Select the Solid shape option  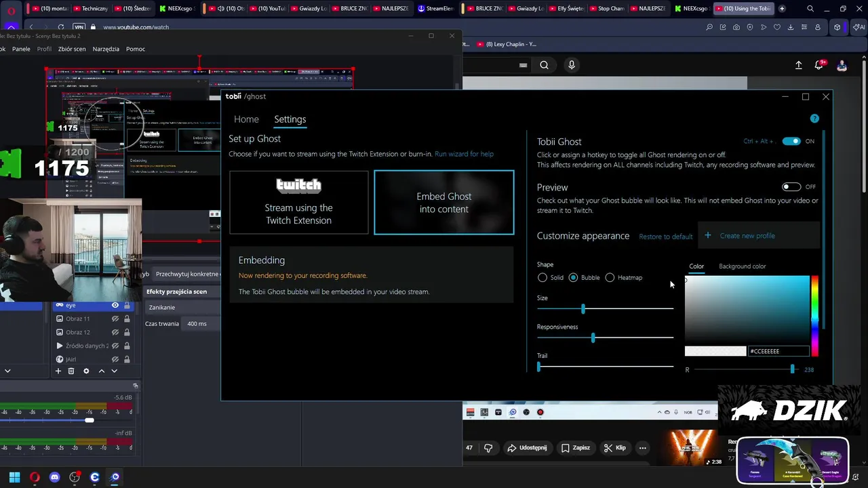point(542,278)
